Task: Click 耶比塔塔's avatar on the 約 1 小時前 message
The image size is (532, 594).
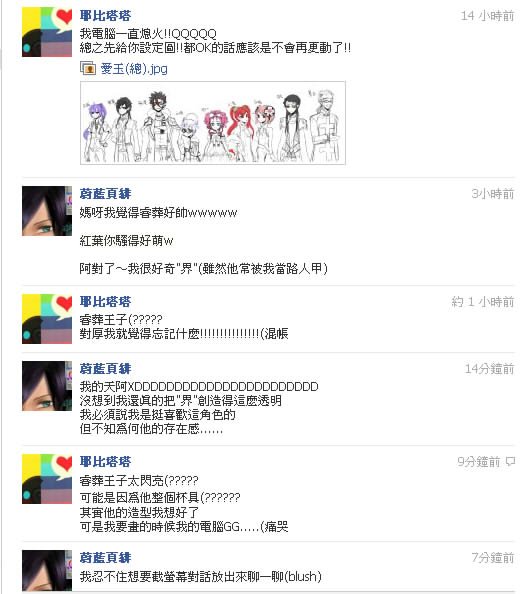Action: pyautogui.click(x=47, y=319)
